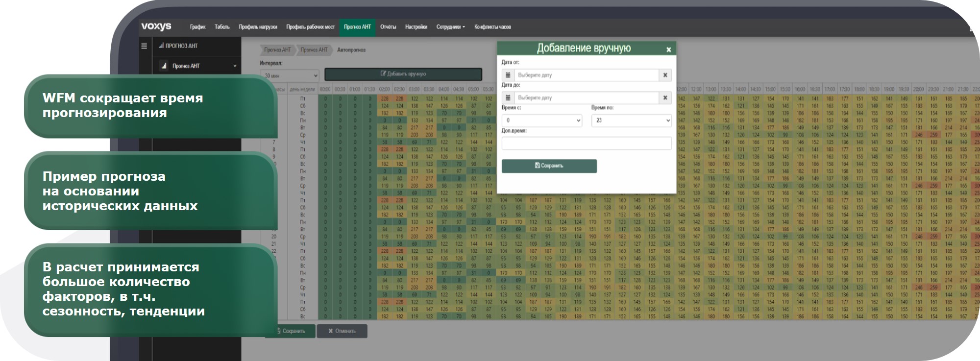Click the 03:00 time column header
The image size is (980, 361).
(x=414, y=89)
